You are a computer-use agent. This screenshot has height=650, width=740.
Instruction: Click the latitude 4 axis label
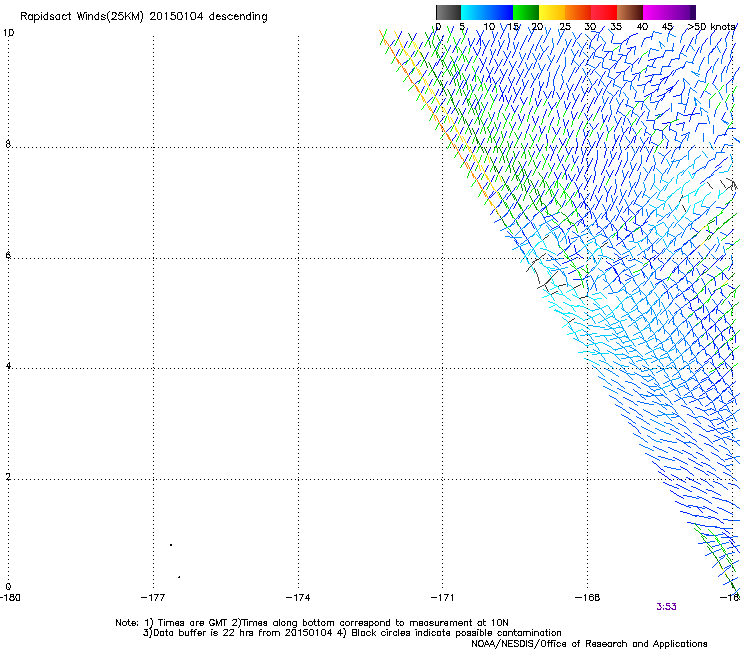tap(8, 366)
